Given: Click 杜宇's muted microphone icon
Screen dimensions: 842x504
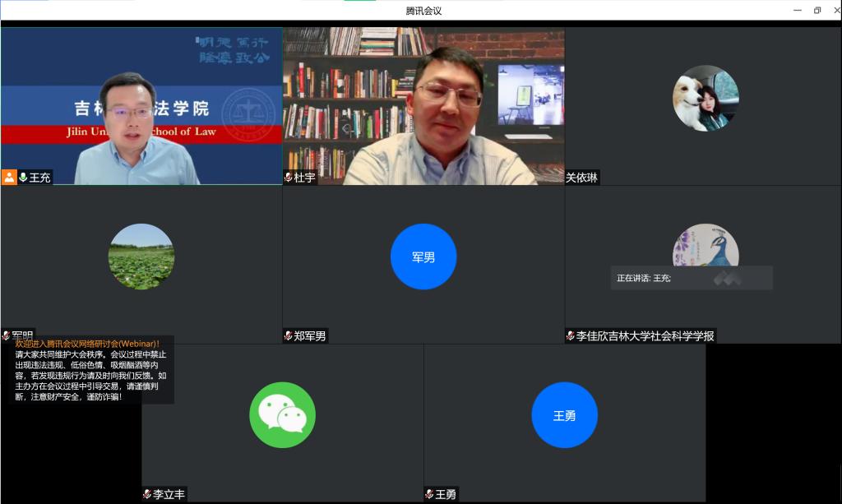Looking at the screenshot, I should [x=288, y=177].
